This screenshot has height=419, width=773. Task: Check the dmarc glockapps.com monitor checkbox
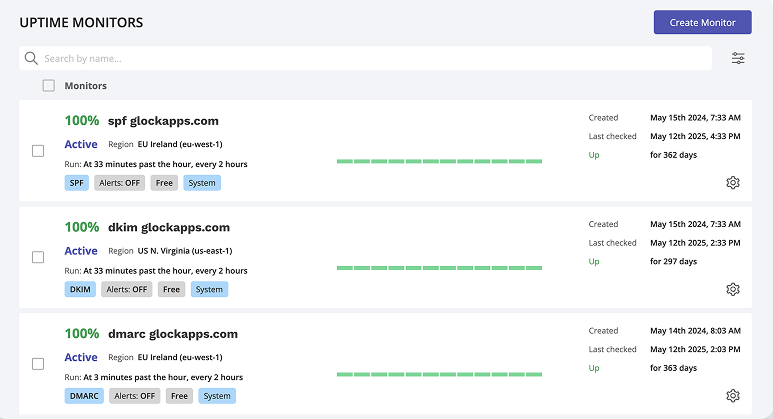click(38, 364)
